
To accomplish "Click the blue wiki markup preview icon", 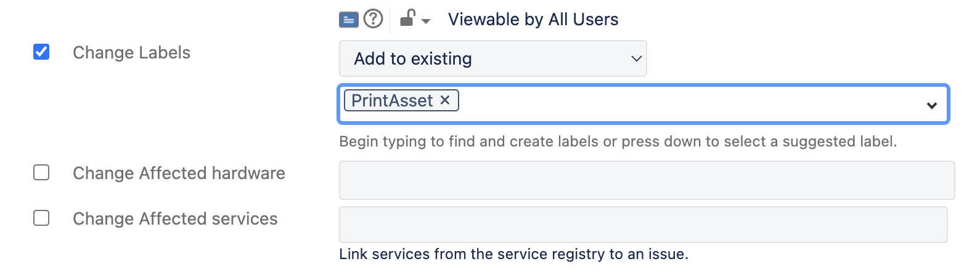I will [349, 20].
